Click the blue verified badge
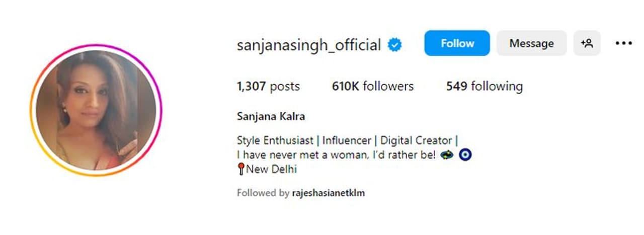This screenshot has height=235, width=644. click(x=394, y=45)
